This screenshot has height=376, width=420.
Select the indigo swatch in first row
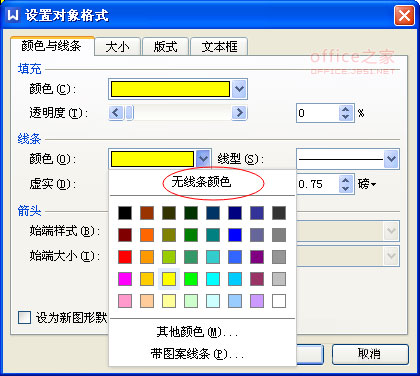tap(257, 213)
